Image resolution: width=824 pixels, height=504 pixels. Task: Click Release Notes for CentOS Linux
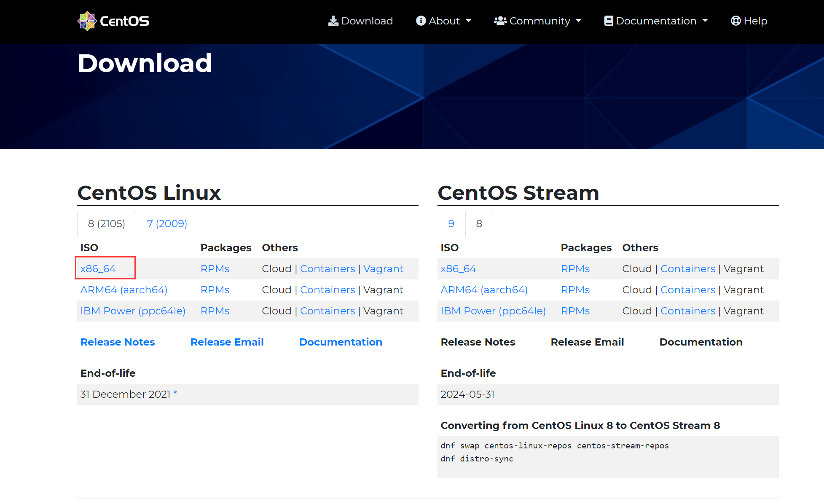(117, 341)
